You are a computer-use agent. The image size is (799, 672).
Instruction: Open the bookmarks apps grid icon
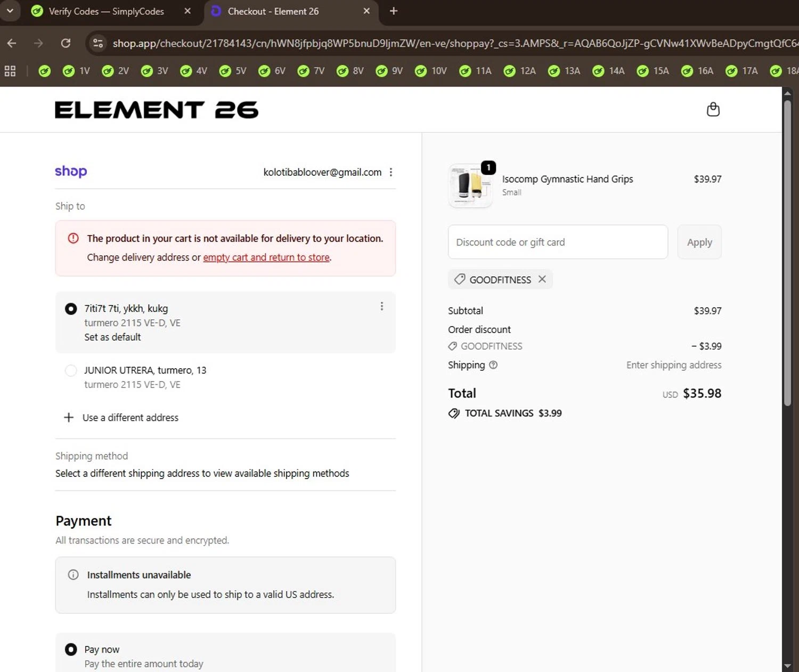[10, 71]
